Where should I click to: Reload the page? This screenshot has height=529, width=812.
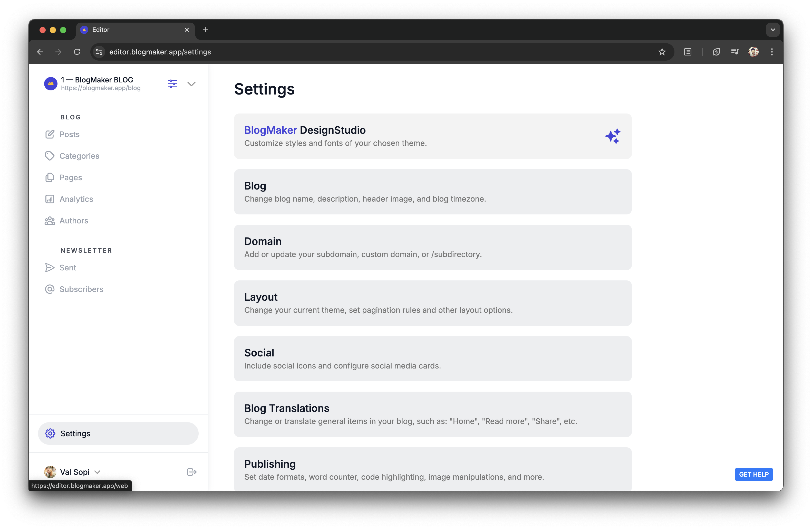(77, 52)
